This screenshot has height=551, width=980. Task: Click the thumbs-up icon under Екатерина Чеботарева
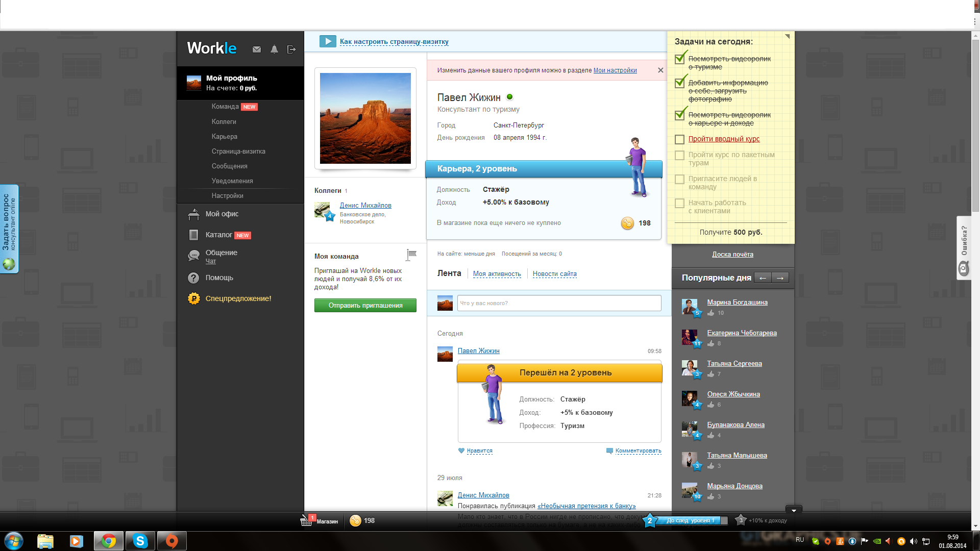711,343
